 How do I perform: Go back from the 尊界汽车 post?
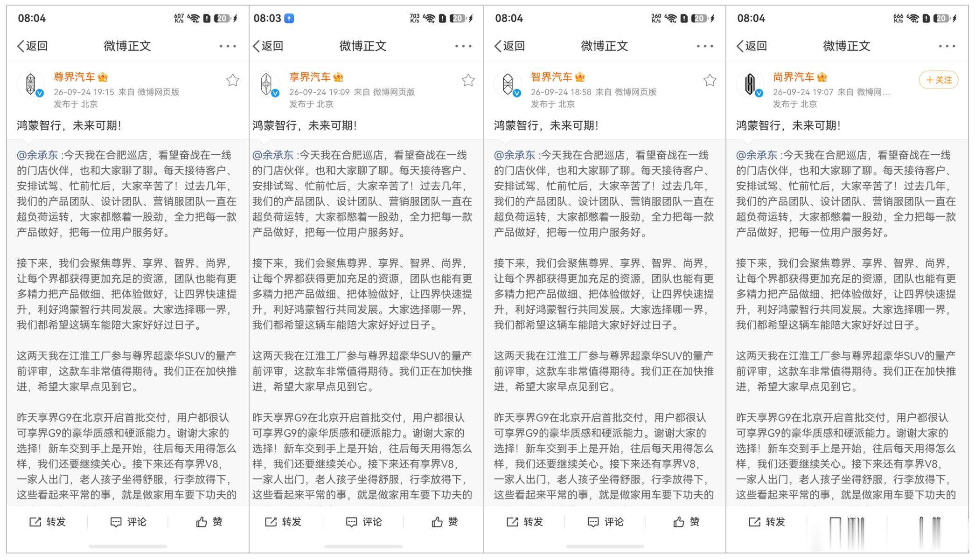[32, 46]
